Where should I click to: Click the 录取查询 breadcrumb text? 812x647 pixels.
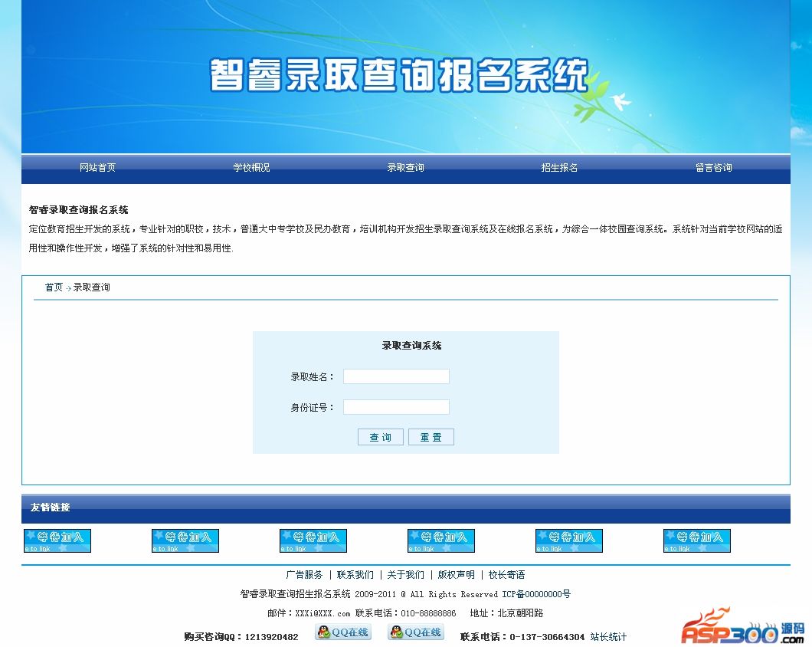pyautogui.click(x=92, y=287)
